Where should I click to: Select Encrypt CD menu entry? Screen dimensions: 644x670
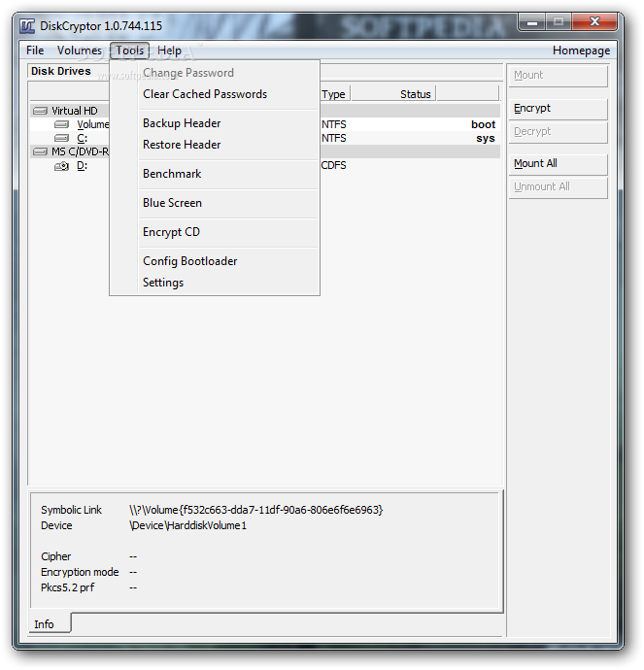tap(228, 232)
